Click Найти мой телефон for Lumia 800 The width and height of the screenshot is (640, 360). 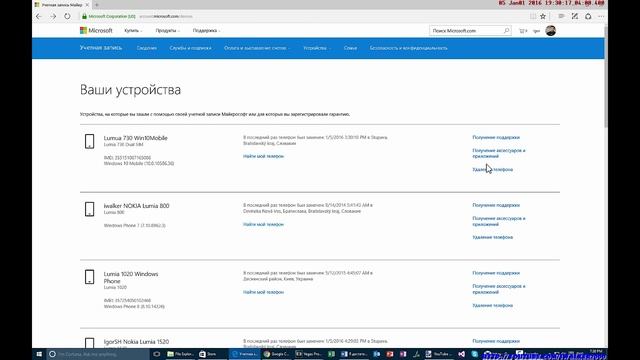tap(263, 224)
